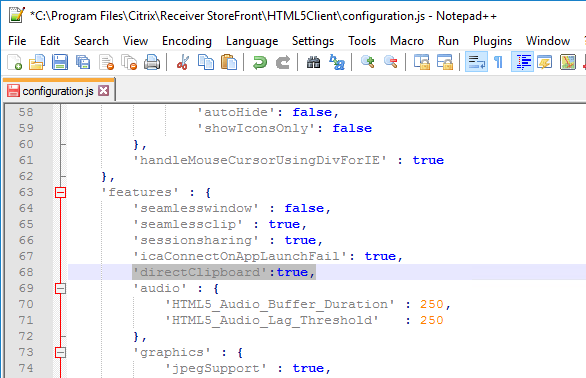586x378 pixels.
Task: Click the Synchronize Horizontal Scrolling icon
Action: [445, 62]
